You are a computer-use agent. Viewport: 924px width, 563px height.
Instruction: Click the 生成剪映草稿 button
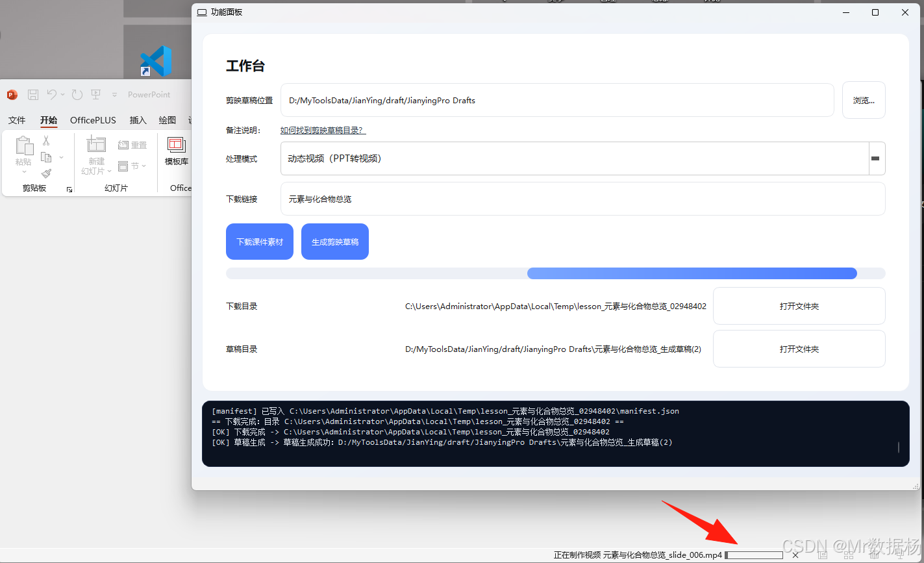[x=335, y=242]
